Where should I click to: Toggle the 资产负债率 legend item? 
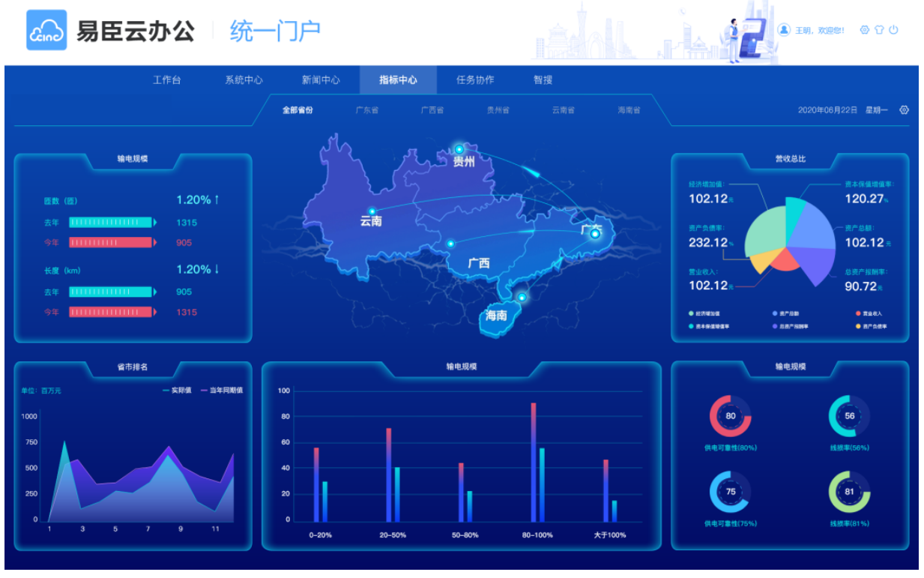(871, 327)
